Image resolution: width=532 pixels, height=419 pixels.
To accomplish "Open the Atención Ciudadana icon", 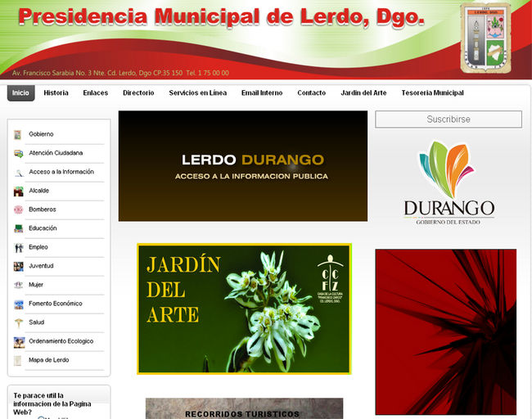I will coord(18,153).
